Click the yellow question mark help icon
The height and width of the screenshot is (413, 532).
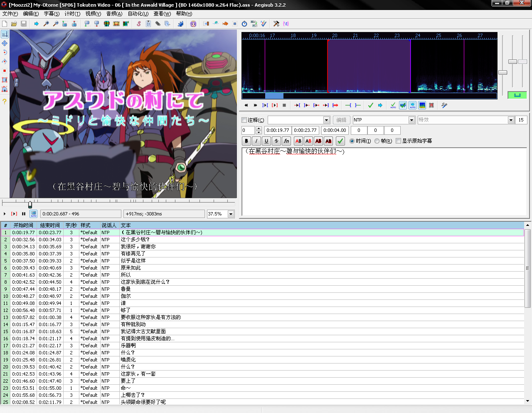click(5, 101)
